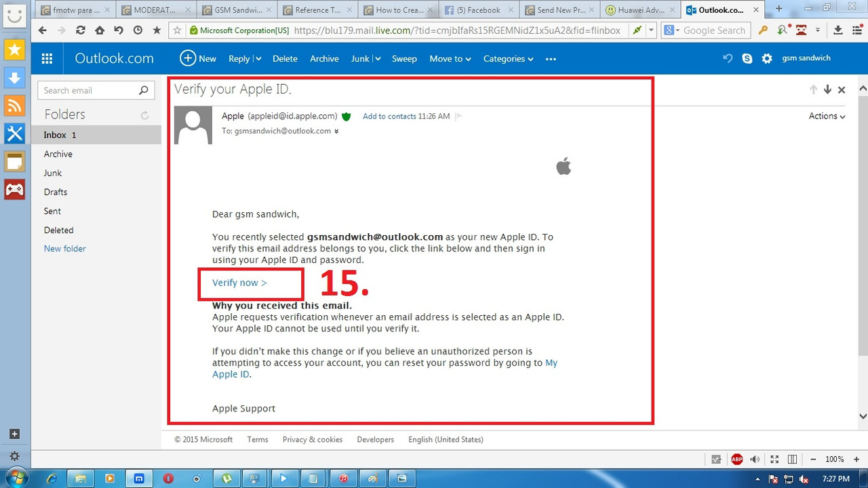
Task: Click the undo arrow in Outlook header
Action: pos(728,58)
